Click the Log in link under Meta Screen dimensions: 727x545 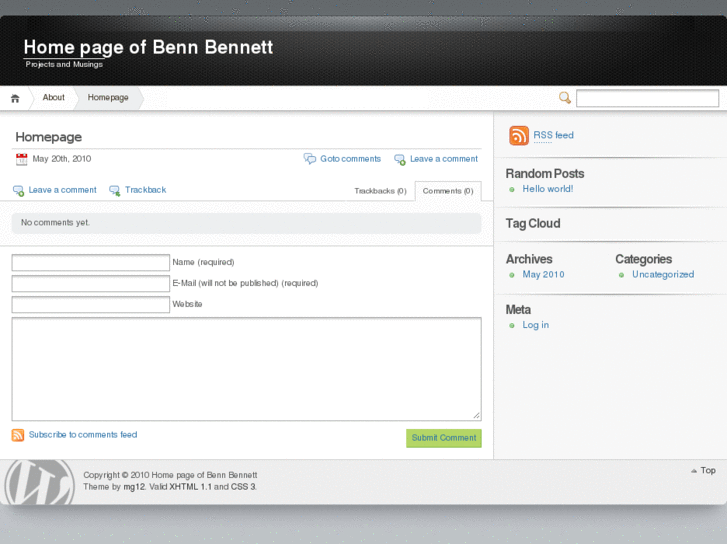[x=535, y=325]
